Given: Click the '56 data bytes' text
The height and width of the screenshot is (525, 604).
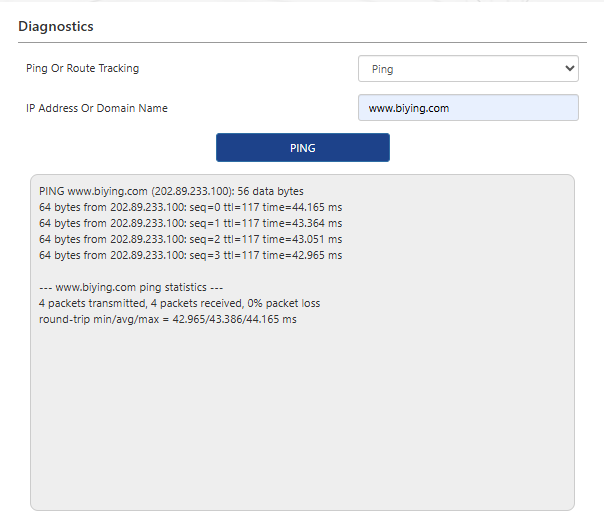Looking at the screenshot, I should pyautogui.click(x=271, y=191).
